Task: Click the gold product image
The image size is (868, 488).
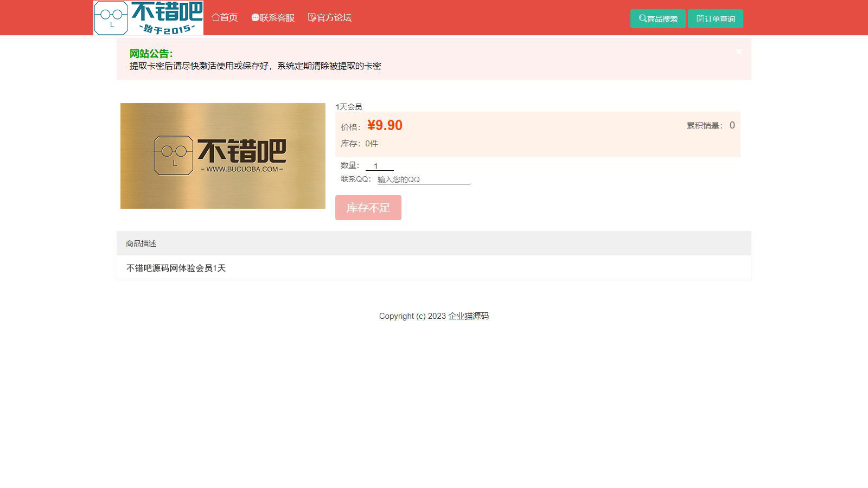Action: (x=223, y=156)
